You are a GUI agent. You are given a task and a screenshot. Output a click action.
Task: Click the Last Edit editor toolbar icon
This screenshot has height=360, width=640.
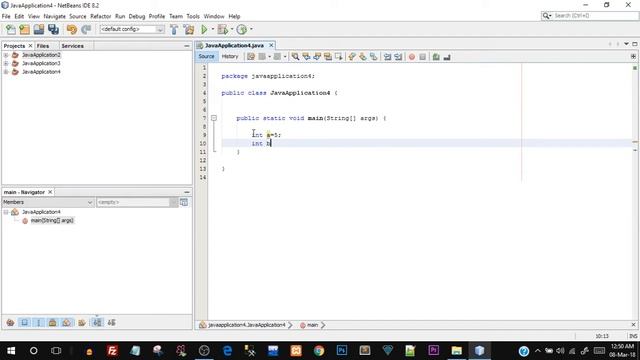coord(251,57)
